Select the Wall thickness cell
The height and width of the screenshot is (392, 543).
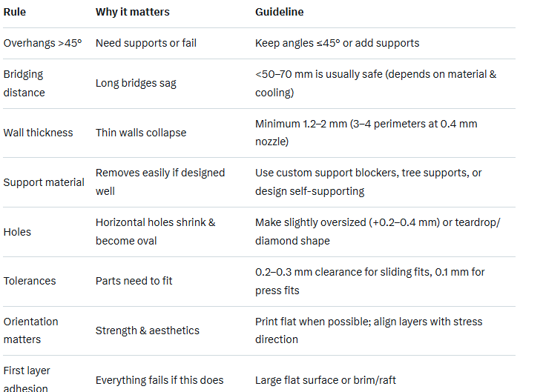(x=39, y=133)
